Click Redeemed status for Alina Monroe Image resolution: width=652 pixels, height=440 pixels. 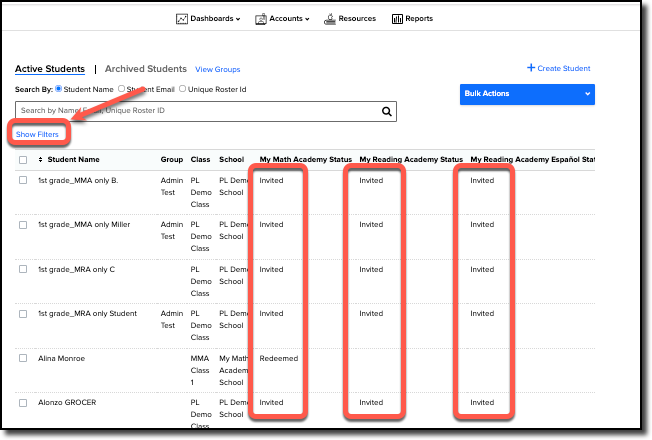[279, 358]
